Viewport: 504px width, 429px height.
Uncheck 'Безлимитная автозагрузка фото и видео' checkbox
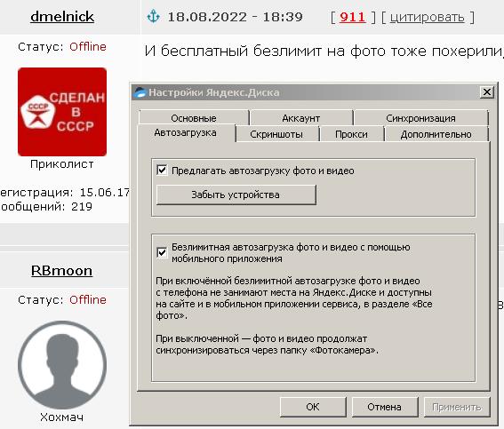pyautogui.click(x=162, y=253)
